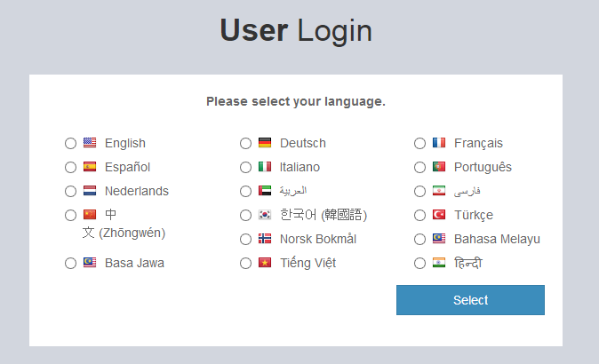The height and width of the screenshot is (364, 599).
Task: Click the French flag next to Français
Action: (439, 143)
